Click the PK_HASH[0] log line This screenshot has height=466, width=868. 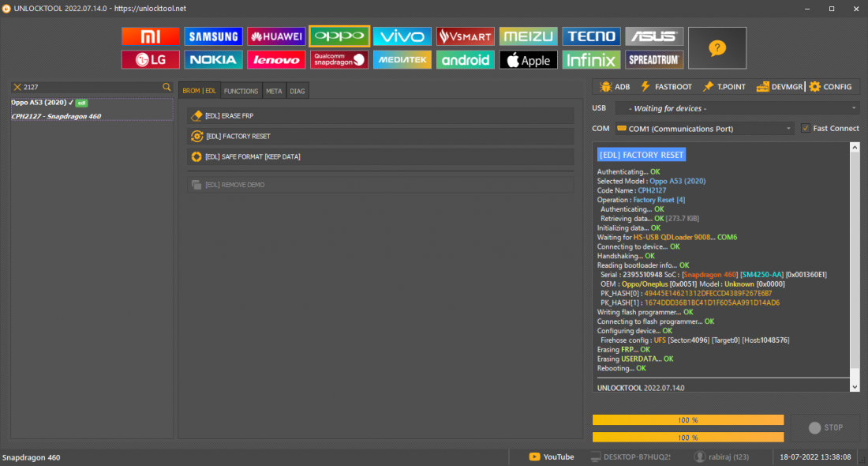tap(686, 294)
